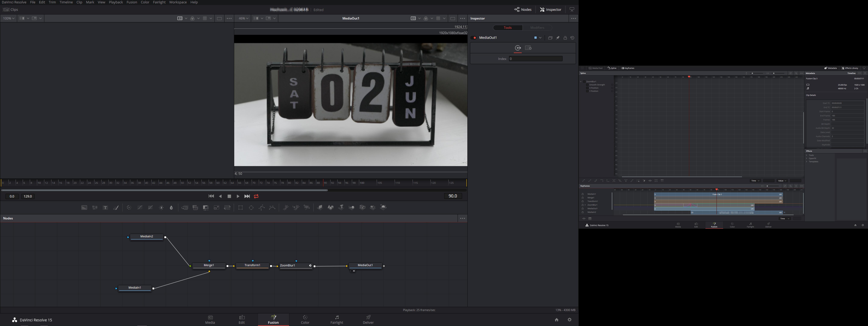Tick the Smooth Strength spline checkbox
868x326 pixels.
pos(587,85)
